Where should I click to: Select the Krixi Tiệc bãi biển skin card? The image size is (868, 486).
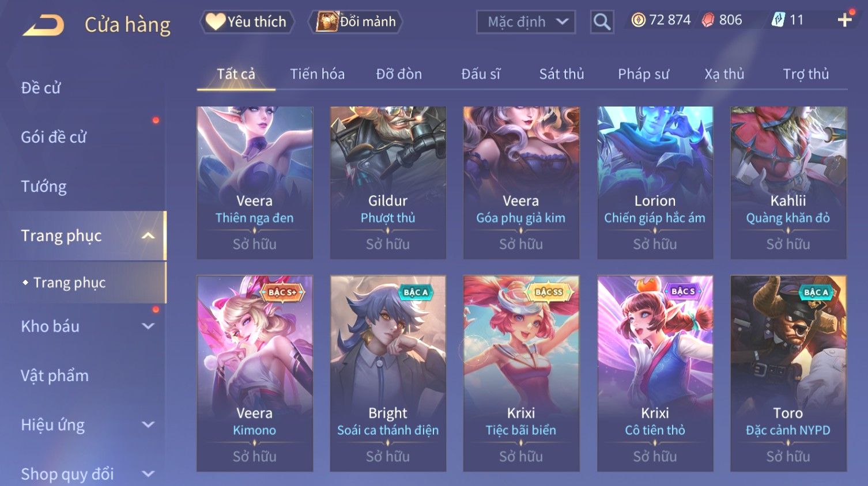point(521,373)
